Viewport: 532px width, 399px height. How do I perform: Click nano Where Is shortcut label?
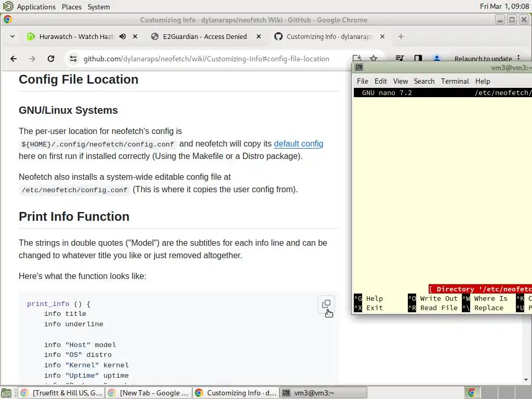[490, 299]
